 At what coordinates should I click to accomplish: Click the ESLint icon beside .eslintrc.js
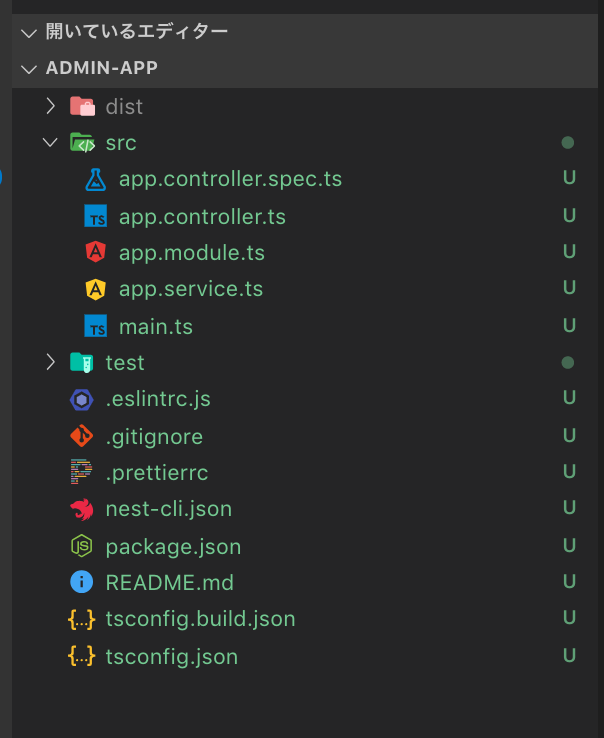point(82,400)
